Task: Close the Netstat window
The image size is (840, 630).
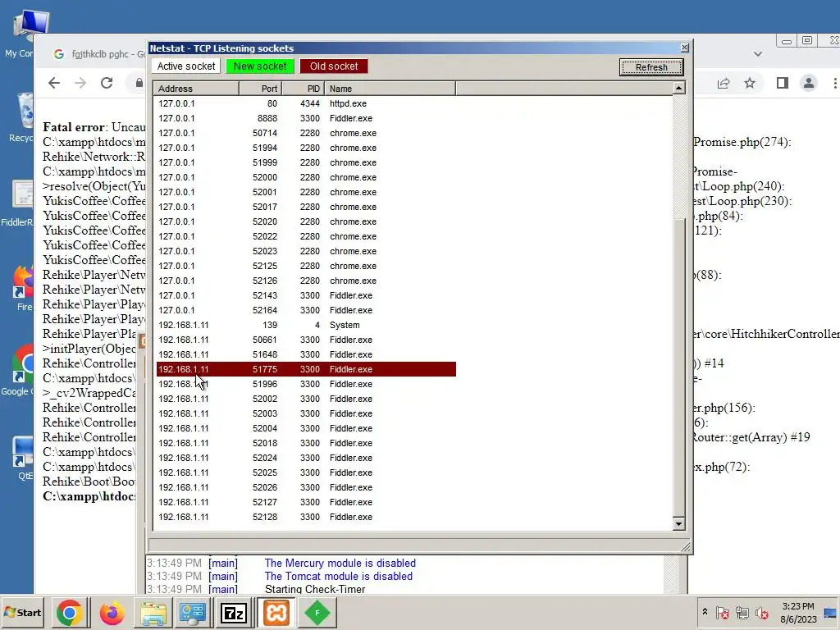Action: pos(685,48)
